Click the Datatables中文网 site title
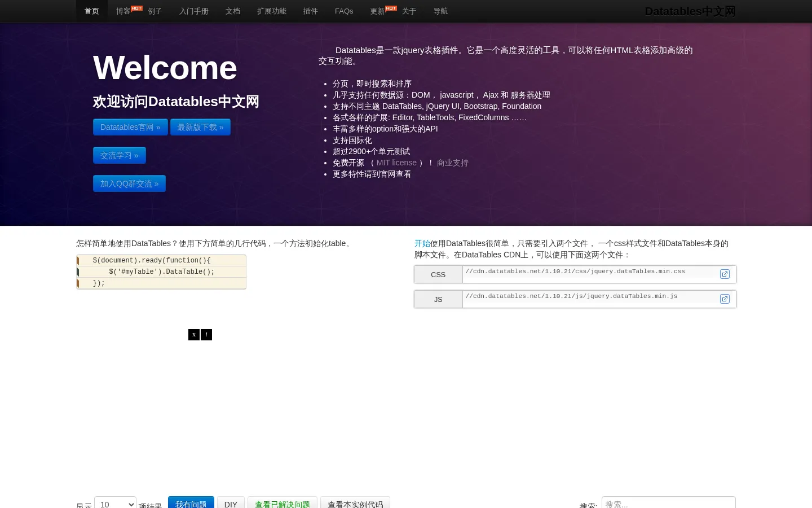This screenshot has height=508, width=812. 690,11
